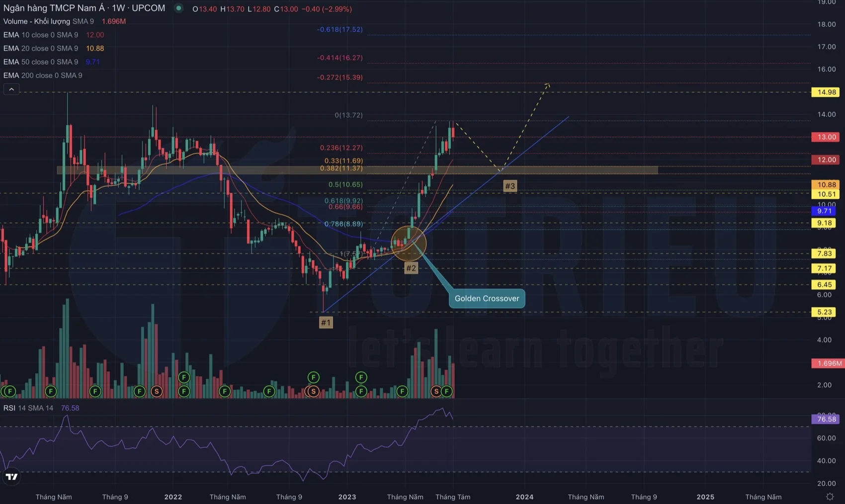The image size is (845, 504).
Task: Select the Volume - Khối lượng legend
Action: (49, 21)
